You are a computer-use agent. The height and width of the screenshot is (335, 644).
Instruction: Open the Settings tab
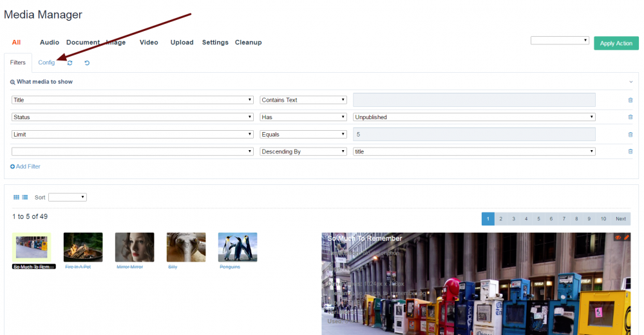[215, 43]
